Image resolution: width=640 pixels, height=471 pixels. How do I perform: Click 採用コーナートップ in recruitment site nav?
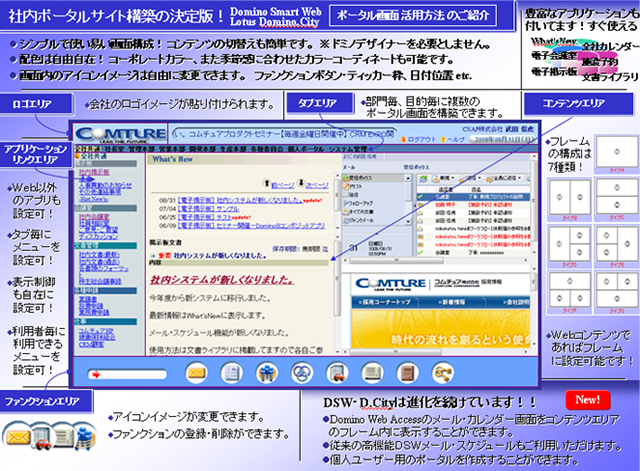384,302
